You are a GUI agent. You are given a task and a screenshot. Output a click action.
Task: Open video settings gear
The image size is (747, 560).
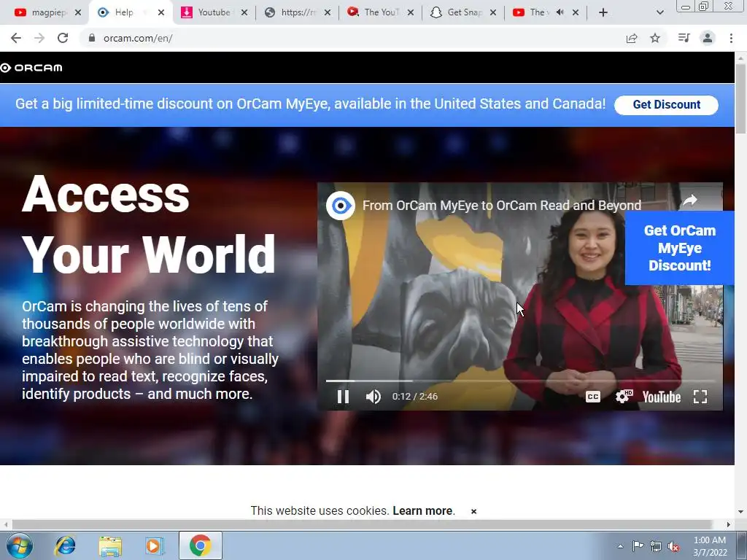[x=623, y=397]
